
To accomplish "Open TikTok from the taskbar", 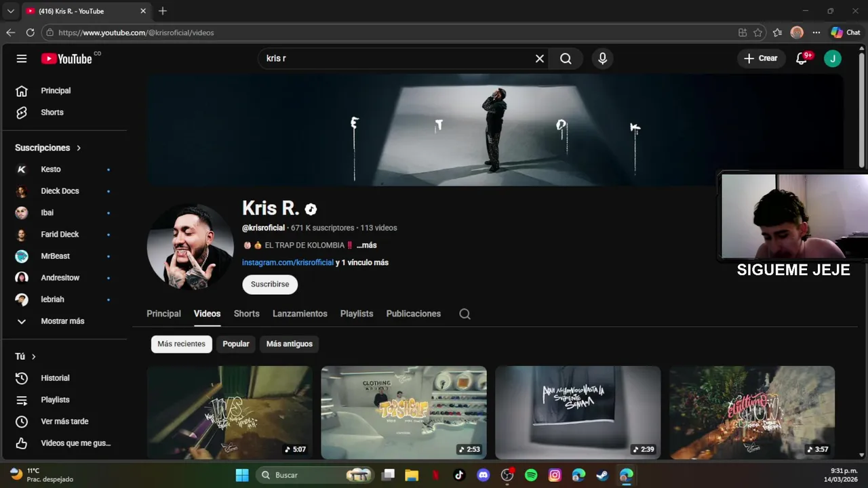I will click(459, 475).
